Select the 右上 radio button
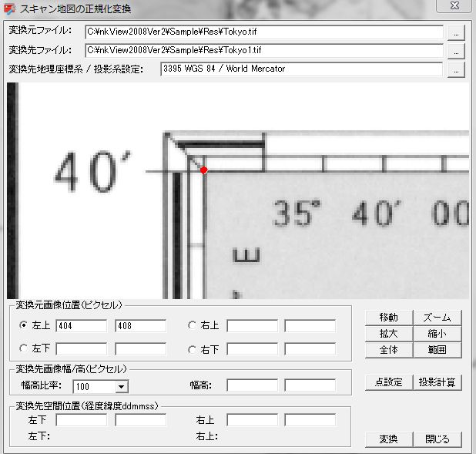The height and width of the screenshot is (454, 476). click(193, 325)
